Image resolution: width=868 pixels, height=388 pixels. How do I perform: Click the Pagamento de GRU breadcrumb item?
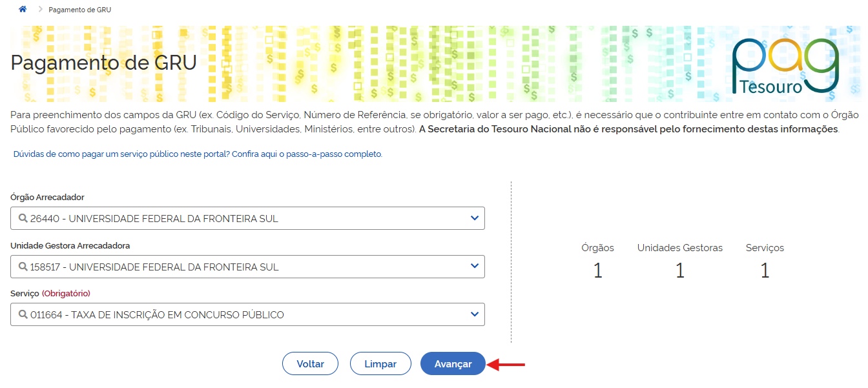[x=79, y=10]
